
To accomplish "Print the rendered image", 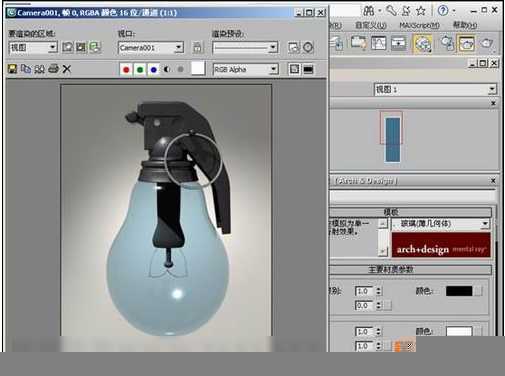I will 53,69.
